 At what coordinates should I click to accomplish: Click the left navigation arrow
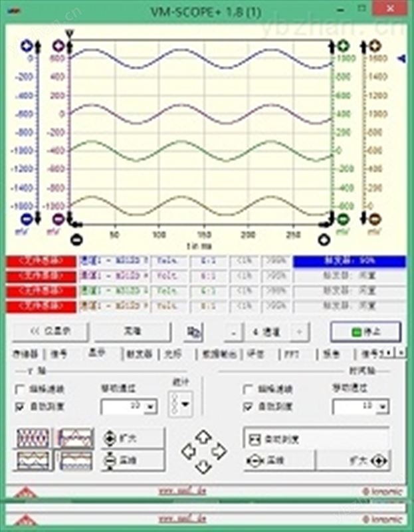(189, 452)
